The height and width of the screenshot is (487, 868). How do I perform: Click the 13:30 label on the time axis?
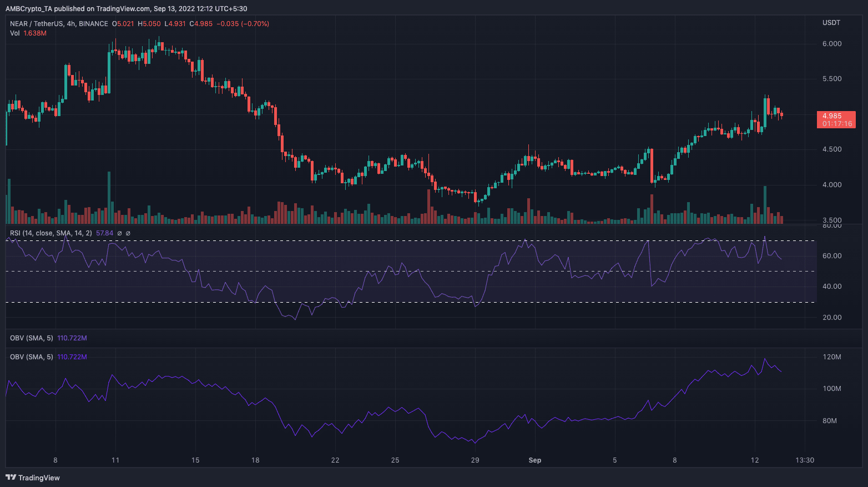pyautogui.click(x=804, y=460)
